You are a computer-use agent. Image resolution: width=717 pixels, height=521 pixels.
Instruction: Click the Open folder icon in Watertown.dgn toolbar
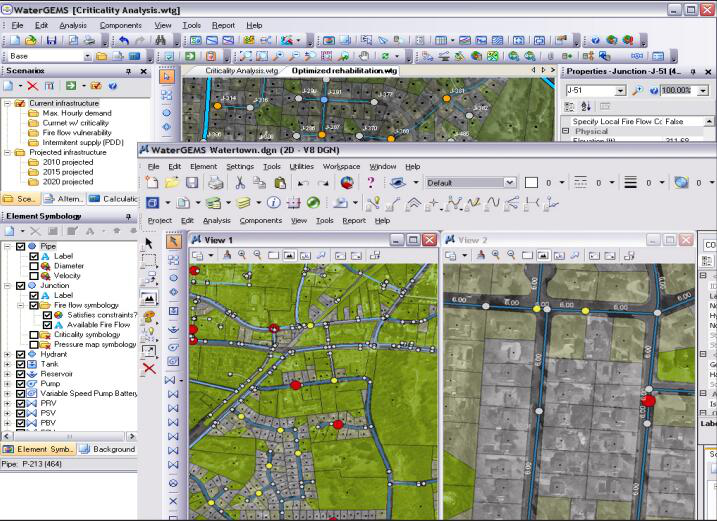[172, 183]
